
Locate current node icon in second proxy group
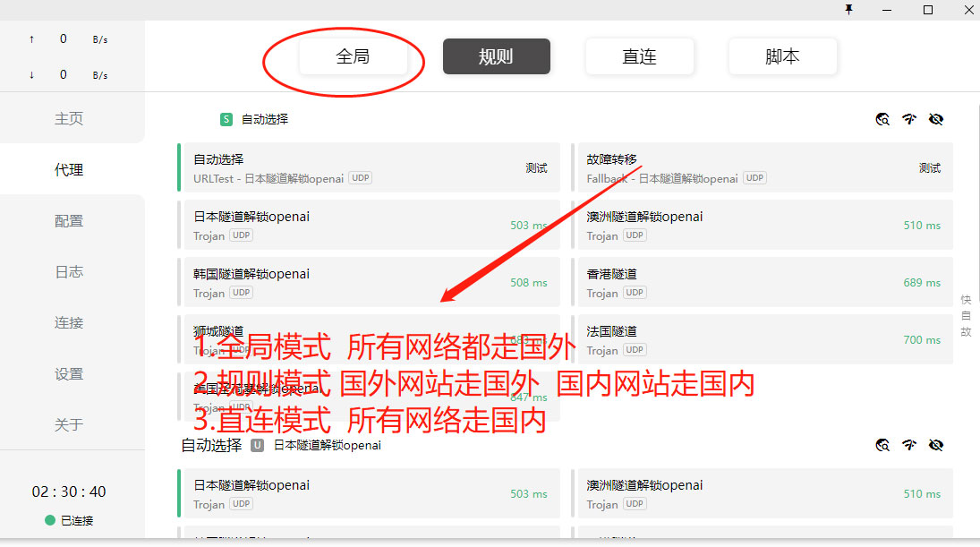(882, 445)
